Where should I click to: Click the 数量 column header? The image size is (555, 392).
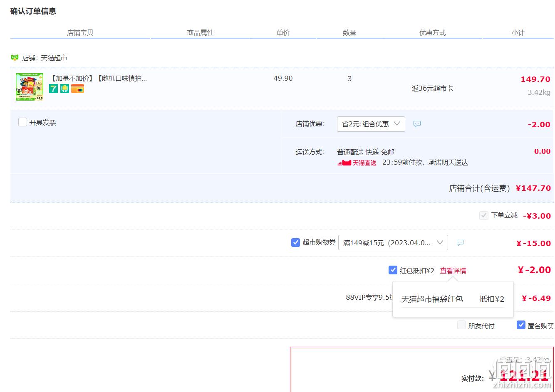pos(350,32)
